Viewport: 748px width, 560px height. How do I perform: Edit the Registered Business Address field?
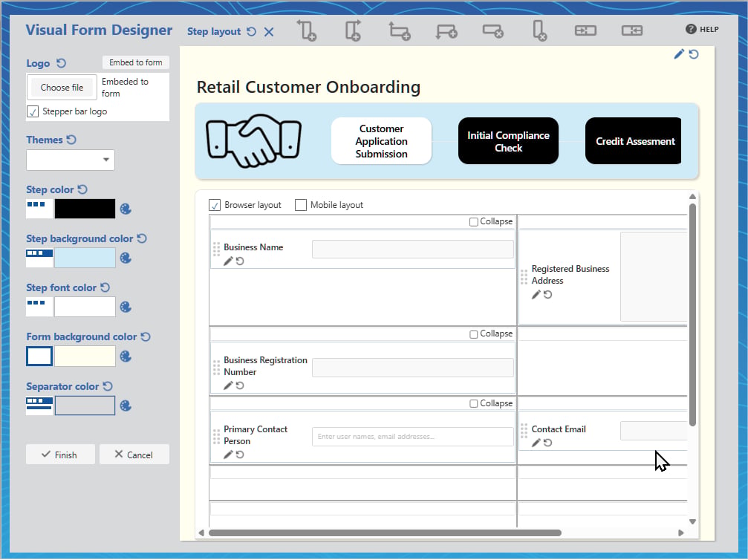(536, 295)
